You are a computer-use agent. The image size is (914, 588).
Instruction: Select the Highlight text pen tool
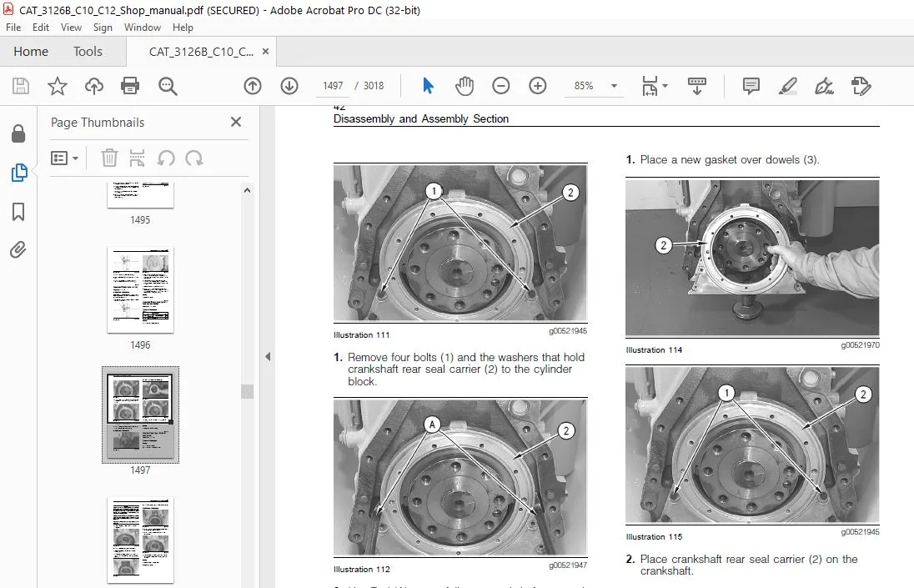(788, 86)
